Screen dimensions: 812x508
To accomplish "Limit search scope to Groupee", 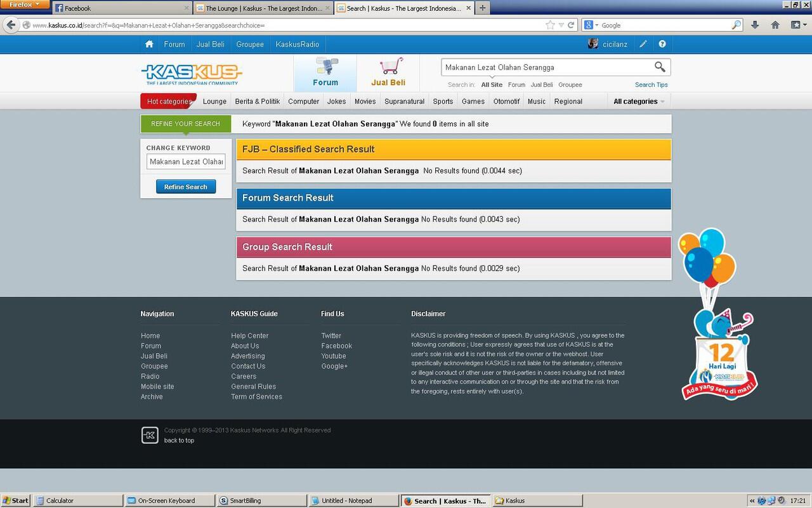I will [570, 84].
